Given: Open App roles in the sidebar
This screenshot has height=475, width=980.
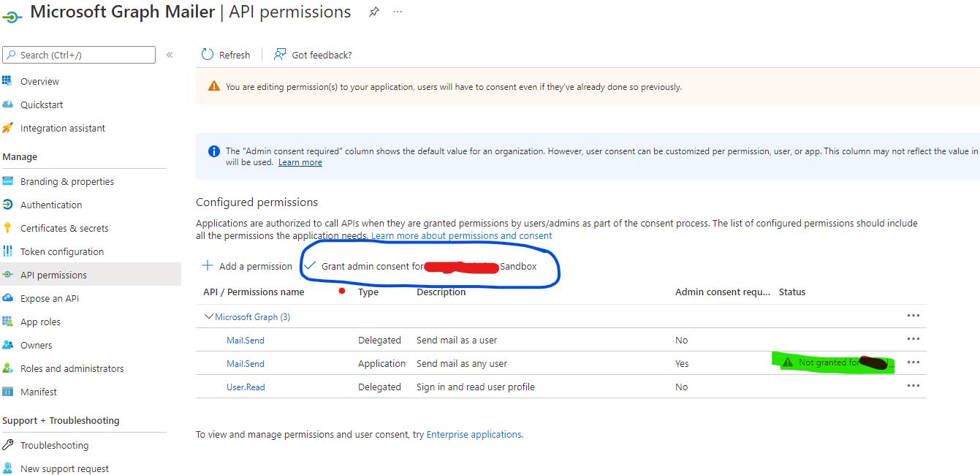Looking at the screenshot, I should coord(40,322).
